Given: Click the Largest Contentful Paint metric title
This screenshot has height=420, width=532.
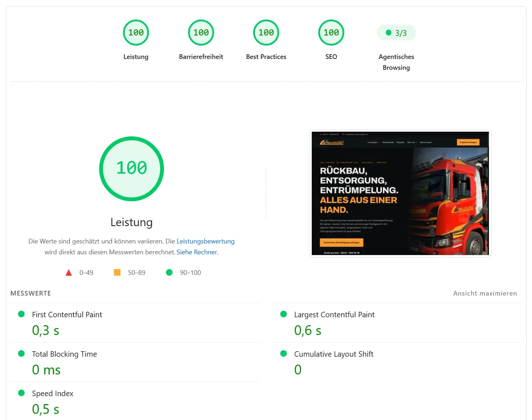Looking at the screenshot, I should click(335, 315).
